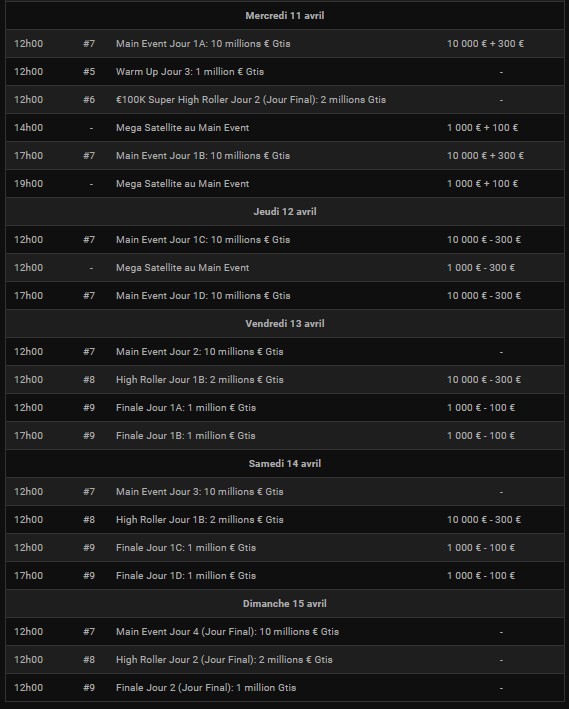The height and width of the screenshot is (709, 569).
Task: Open Main Event Jour 3 row
Action: [284, 492]
